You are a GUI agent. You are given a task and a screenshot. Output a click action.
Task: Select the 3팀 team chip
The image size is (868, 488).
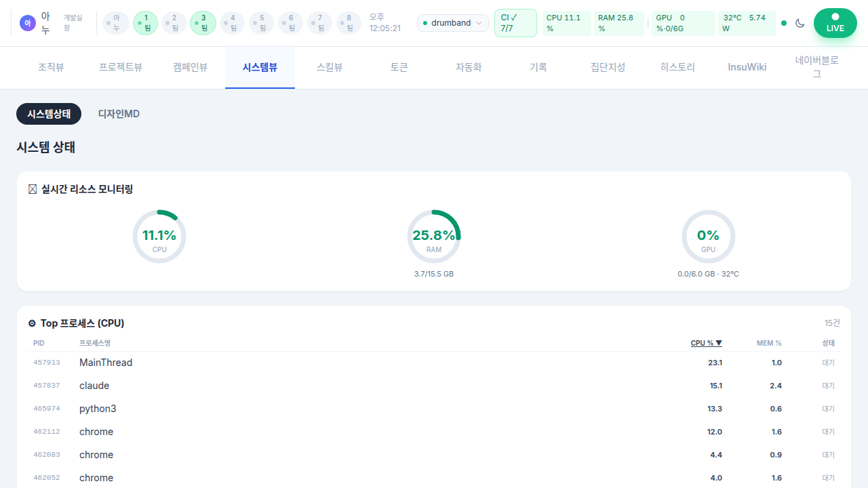click(x=203, y=23)
